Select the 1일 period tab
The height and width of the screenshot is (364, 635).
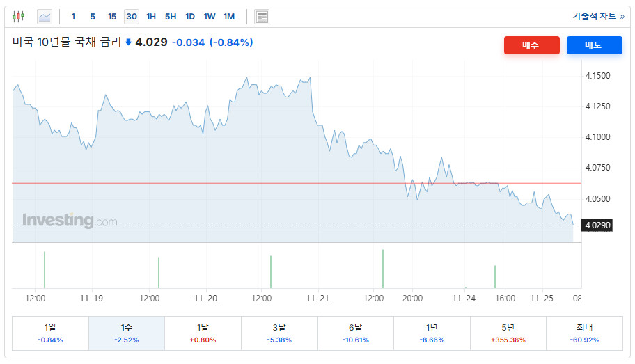click(x=50, y=333)
